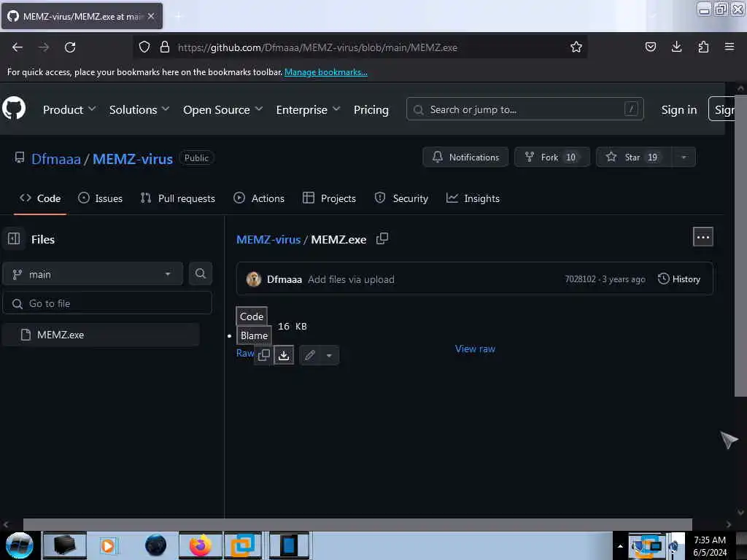Open the Pocket save icon
Screen dimensions: 747x560
coord(650,47)
